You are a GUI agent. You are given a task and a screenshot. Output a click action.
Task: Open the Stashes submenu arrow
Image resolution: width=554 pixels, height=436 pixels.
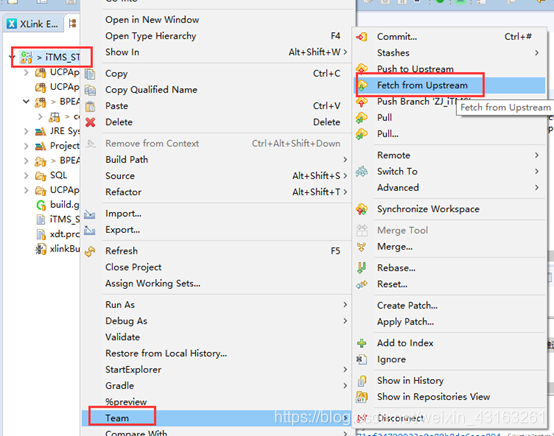pyautogui.click(x=537, y=53)
